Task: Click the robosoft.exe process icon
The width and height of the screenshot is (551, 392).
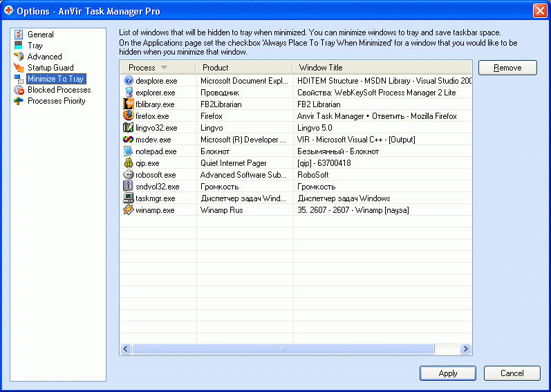Action: point(129,175)
